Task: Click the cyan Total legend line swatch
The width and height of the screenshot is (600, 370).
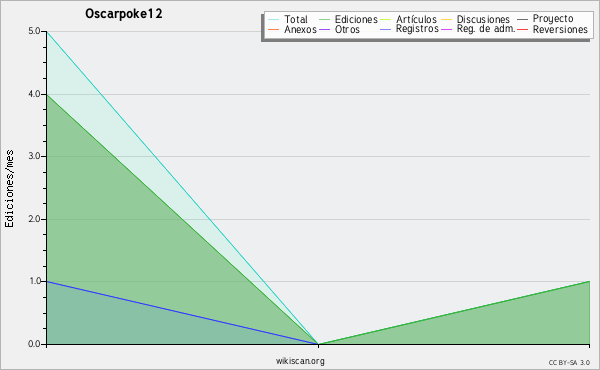Action: point(274,19)
